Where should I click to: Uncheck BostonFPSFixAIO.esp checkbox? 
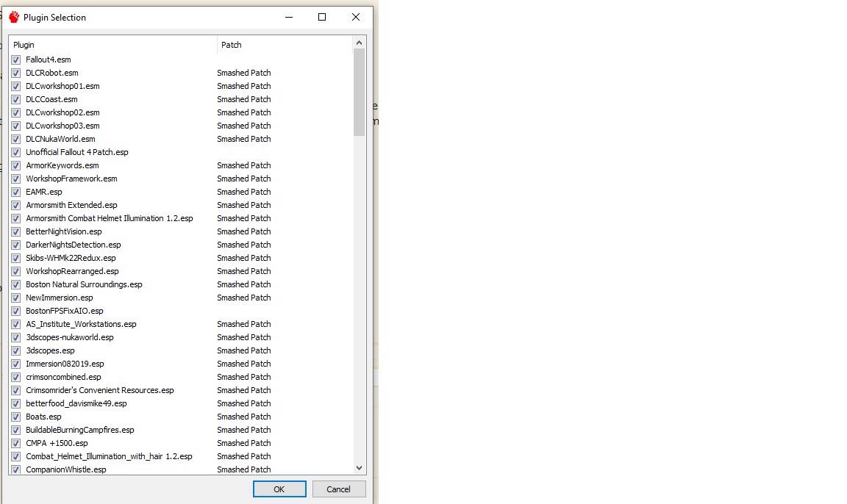tap(15, 311)
